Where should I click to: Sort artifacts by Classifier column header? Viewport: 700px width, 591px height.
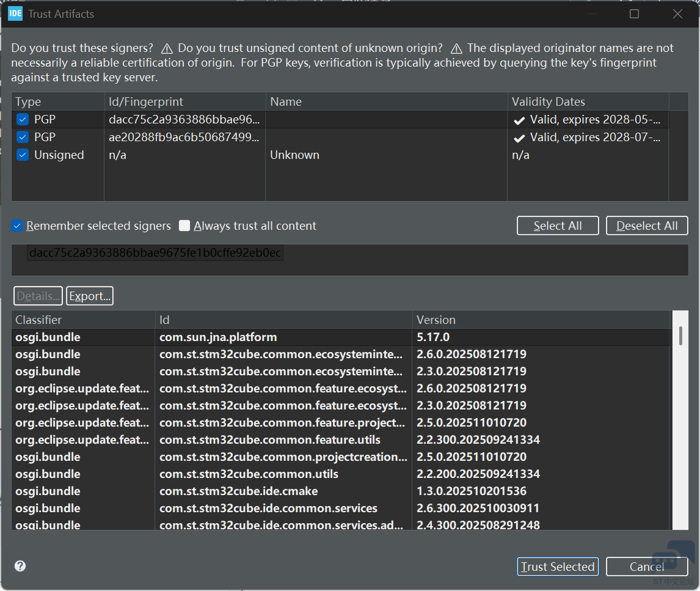[38, 320]
